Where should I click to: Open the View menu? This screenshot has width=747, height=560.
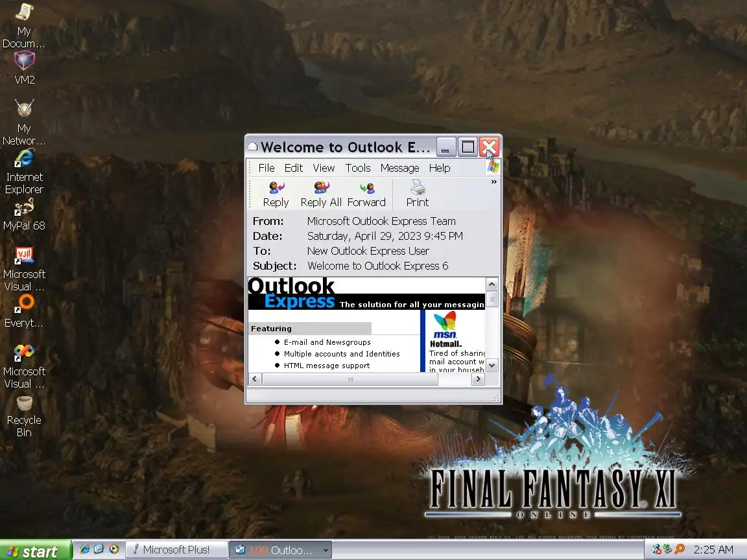pyautogui.click(x=324, y=168)
